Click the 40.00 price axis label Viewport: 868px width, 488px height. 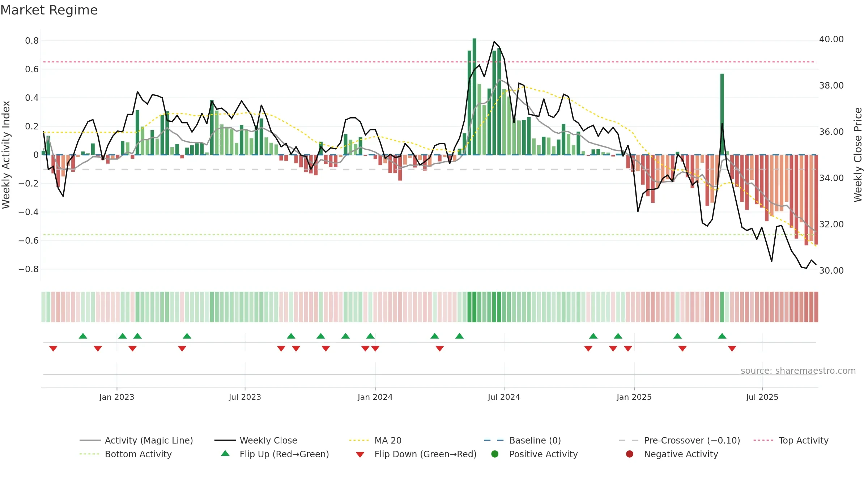[831, 39]
